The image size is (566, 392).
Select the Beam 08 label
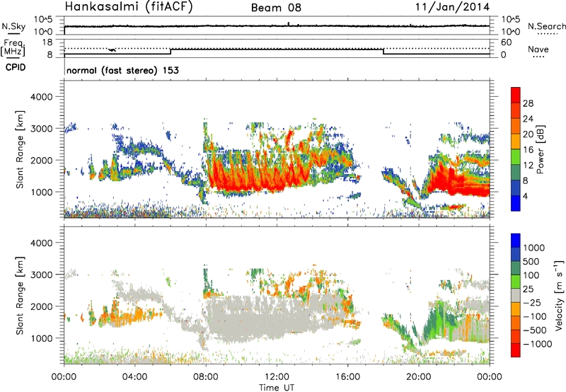pos(276,8)
